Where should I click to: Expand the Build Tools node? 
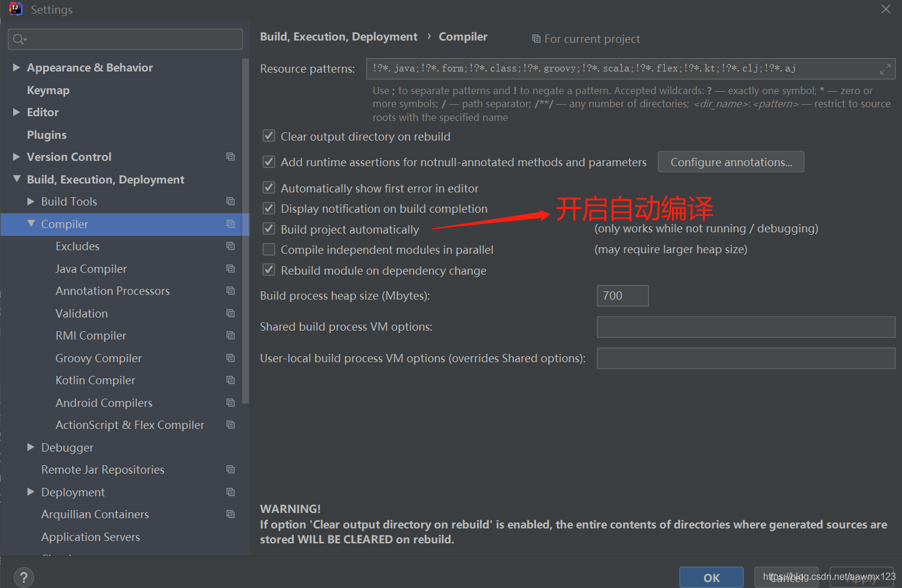(31, 201)
